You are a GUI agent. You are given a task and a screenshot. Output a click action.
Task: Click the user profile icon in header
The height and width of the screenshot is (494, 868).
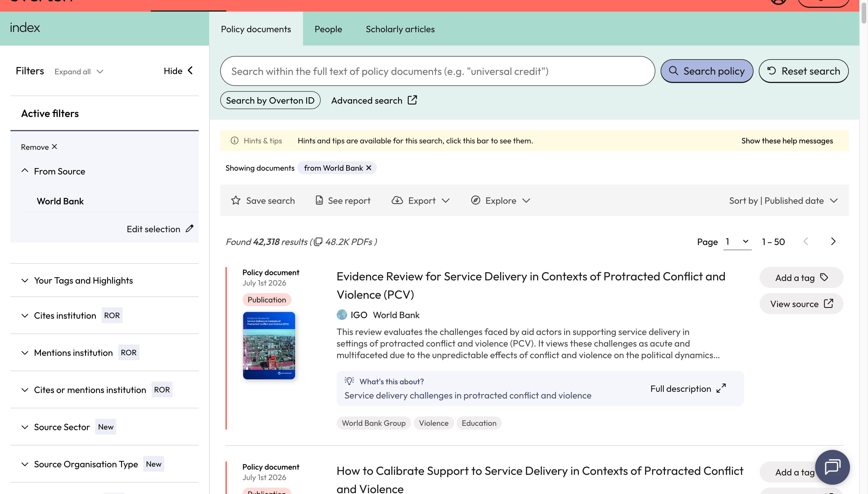tap(779, 2)
